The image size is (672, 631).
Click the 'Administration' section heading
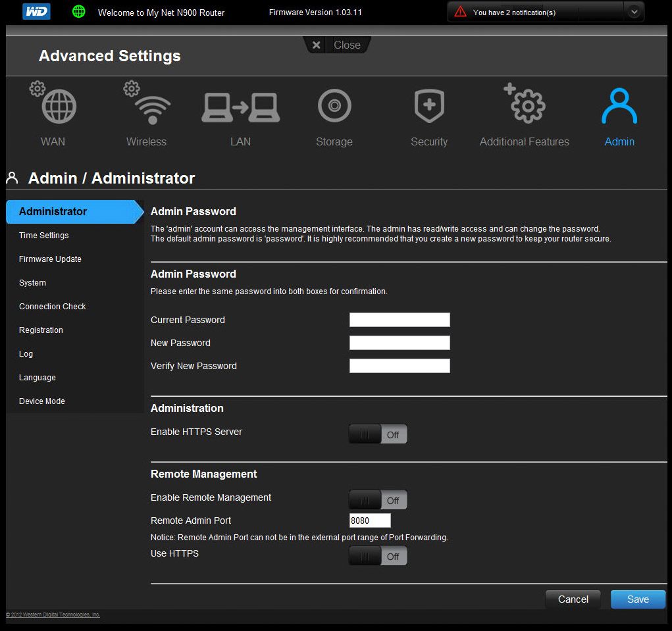tap(187, 408)
